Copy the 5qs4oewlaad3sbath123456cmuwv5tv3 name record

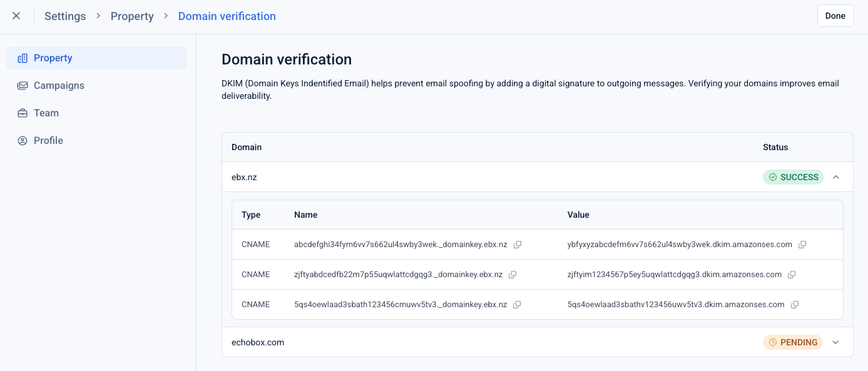pyautogui.click(x=517, y=305)
